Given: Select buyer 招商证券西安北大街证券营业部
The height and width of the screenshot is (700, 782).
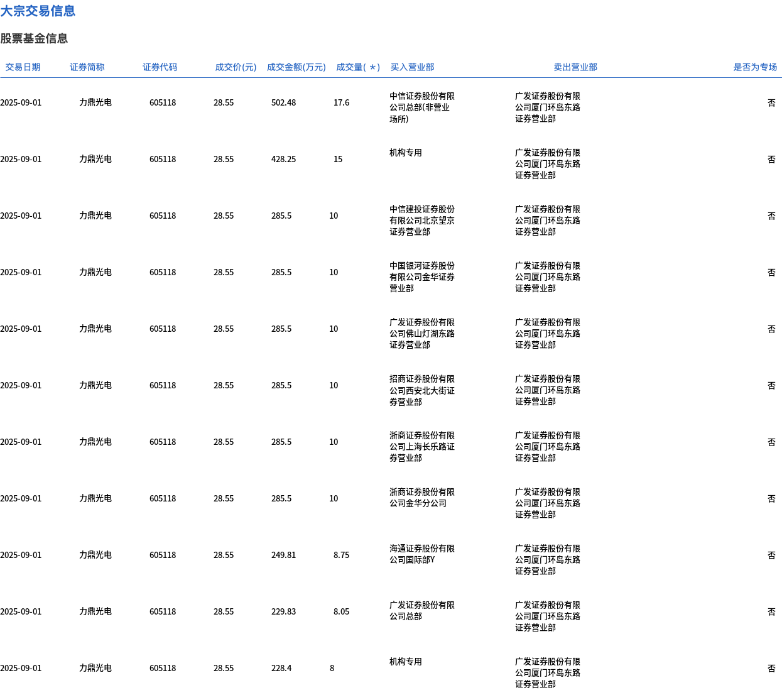Looking at the screenshot, I should pyautogui.click(x=422, y=390).
